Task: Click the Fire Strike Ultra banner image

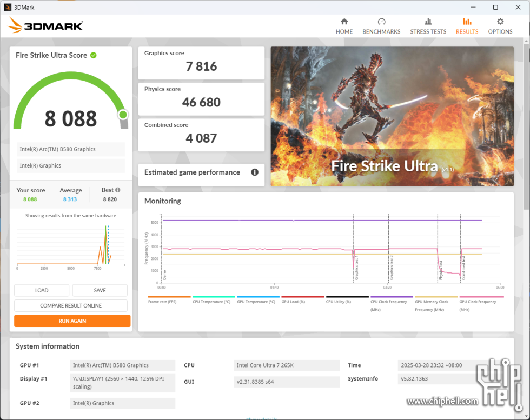Action: (392, 117)
